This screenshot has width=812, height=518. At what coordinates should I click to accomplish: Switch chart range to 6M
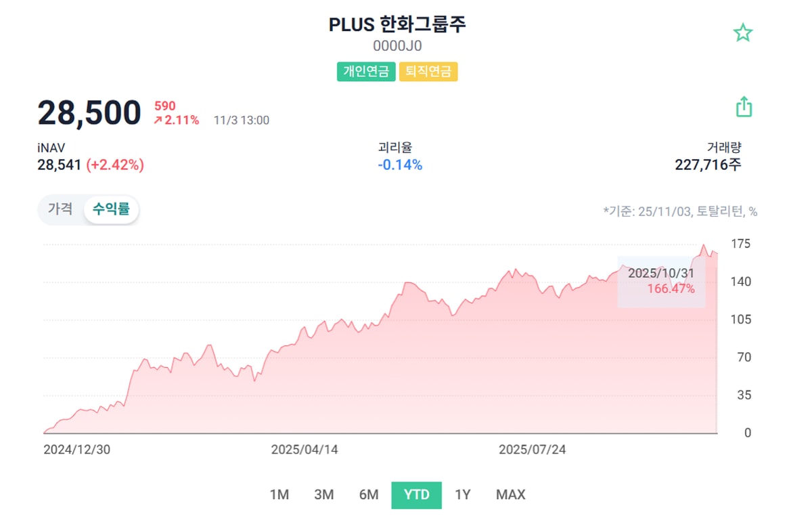[x=369, y=495]
